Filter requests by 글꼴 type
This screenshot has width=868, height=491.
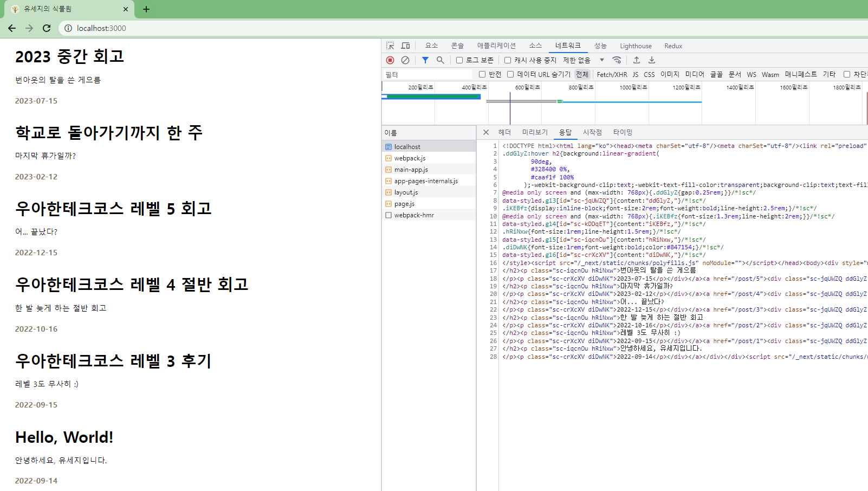[716, 74]
